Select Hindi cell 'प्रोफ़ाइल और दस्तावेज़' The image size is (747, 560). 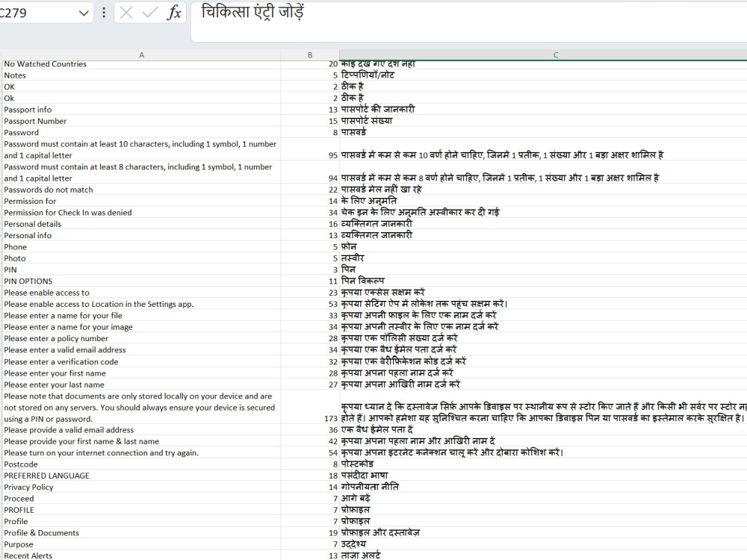click(543, 532)
